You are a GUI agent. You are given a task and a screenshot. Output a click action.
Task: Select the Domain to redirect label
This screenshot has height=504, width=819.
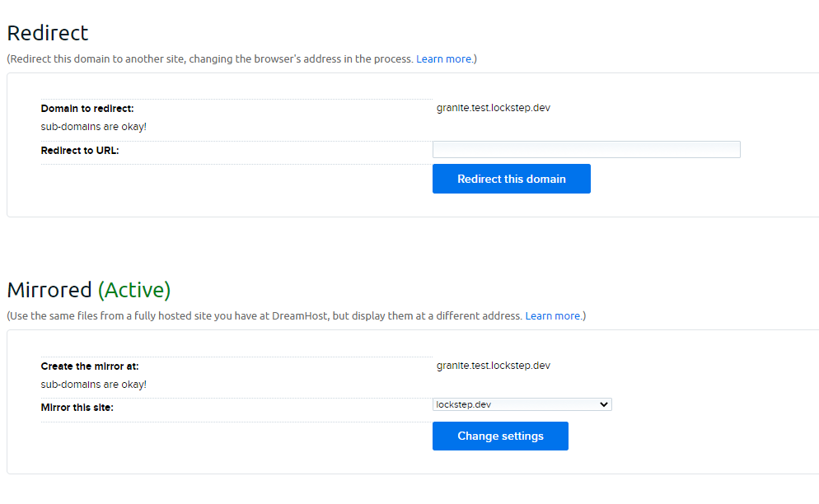tap(87, 109)
